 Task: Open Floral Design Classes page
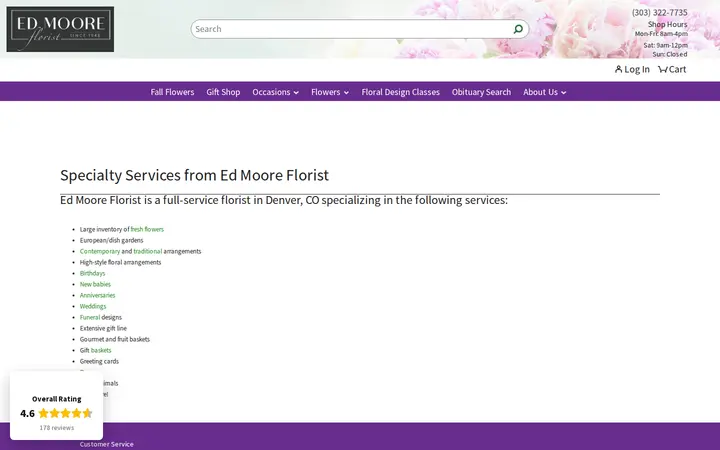(400, 92)
